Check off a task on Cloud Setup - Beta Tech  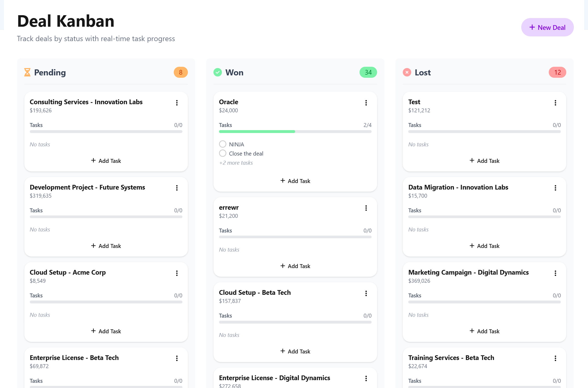point(295,351)
